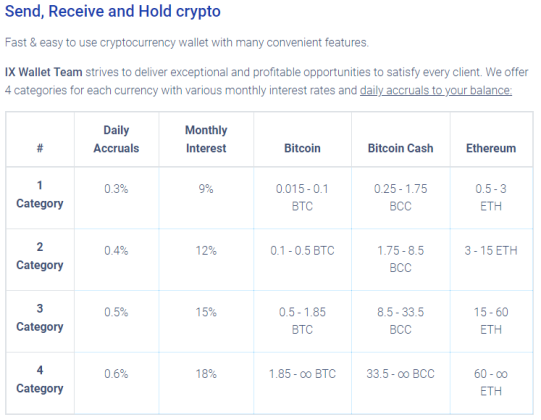Select the '3 Category' row label
This screenshot has width=541, height=420.
pyautogui.click(x=40, y=318)
